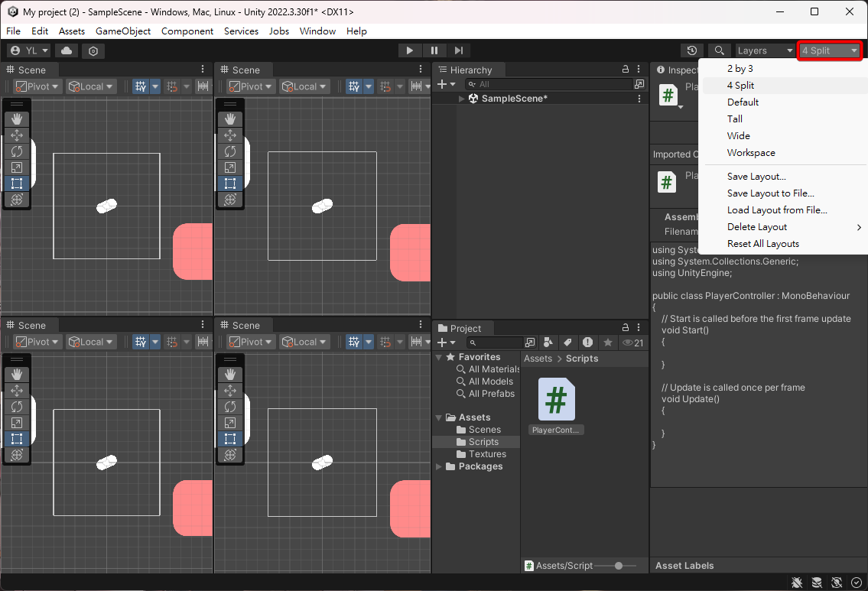Open Undo History with the clock icon
The height and width of the screenshot is (591, 868).
pyautogui.click(x=692, y=50)
